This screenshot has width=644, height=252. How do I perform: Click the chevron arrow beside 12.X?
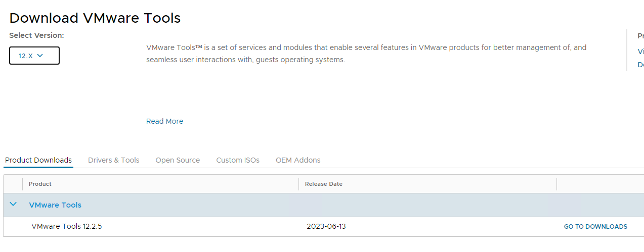(x=40, y=56)
